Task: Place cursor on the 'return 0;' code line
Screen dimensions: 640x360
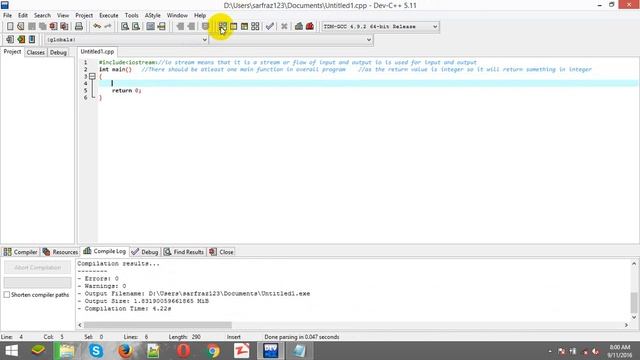Action: (x=127, y=91)
